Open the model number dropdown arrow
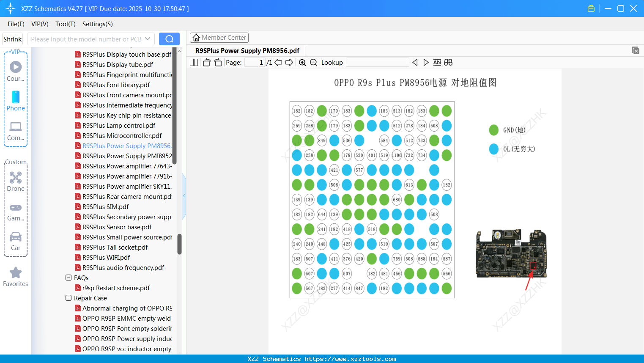 [x=148, y=39]
